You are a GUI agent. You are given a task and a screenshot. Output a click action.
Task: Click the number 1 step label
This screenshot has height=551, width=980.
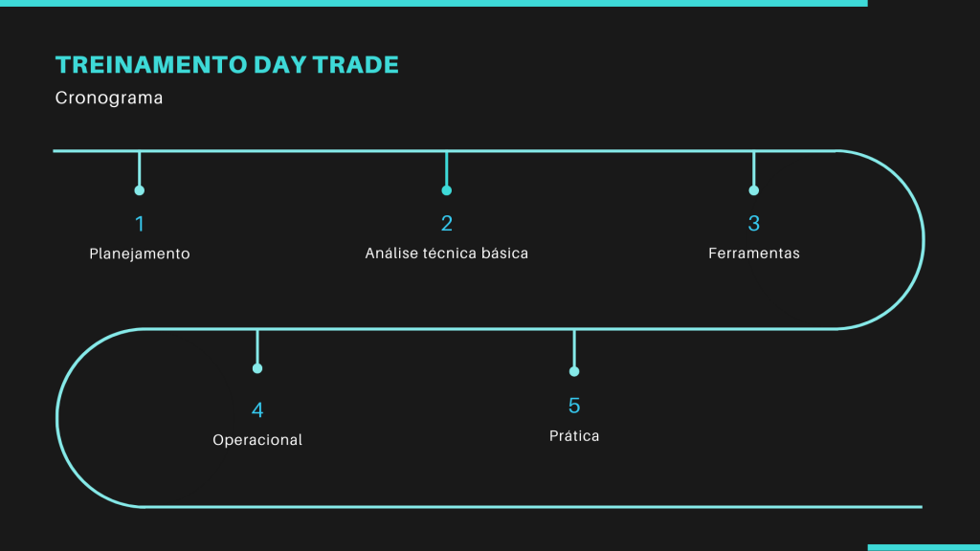coord(140,224)
